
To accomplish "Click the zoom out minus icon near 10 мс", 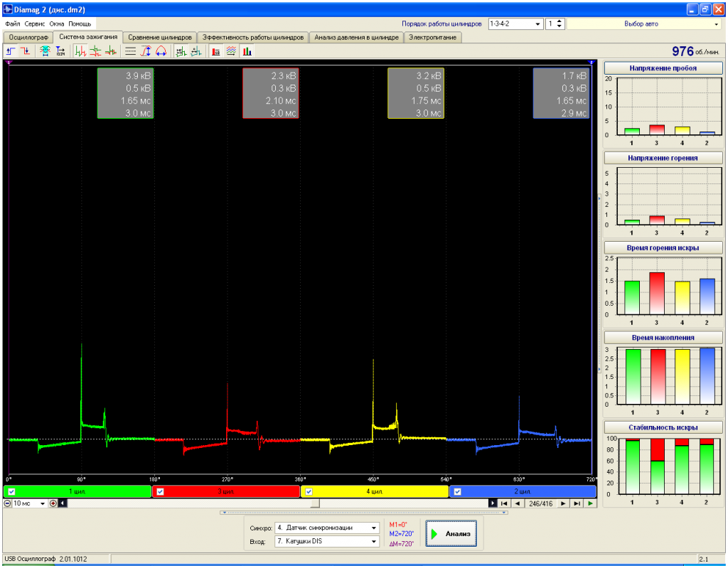I will (x=7, y=503).
